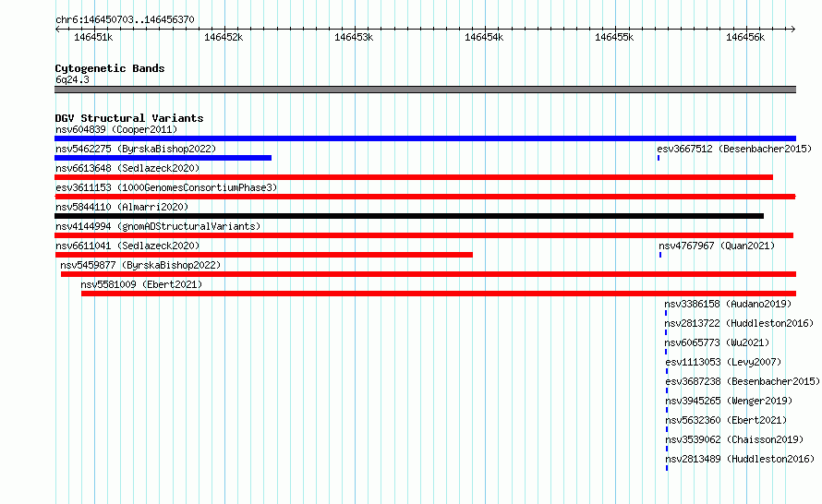Click the red esv3611153 variant bar
Image resolution: width=822 pixels, height=504 pixels.
click(x=425, y=197)
